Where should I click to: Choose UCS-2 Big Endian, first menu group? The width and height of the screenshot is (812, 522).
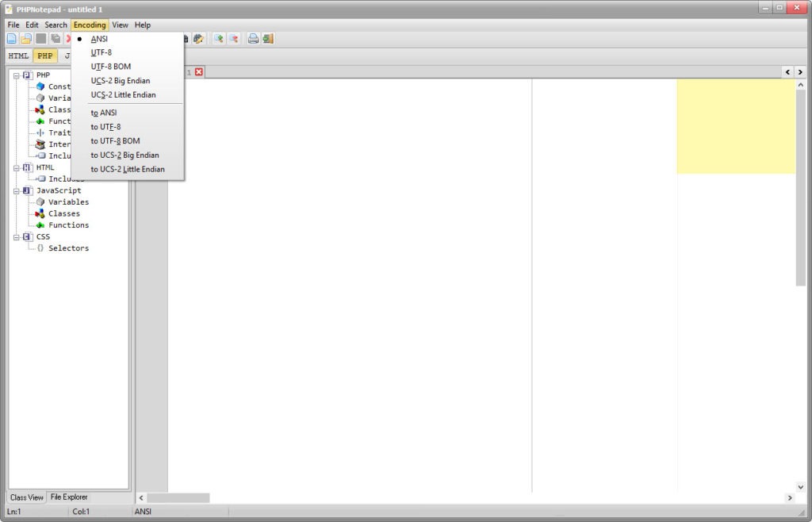128,81
